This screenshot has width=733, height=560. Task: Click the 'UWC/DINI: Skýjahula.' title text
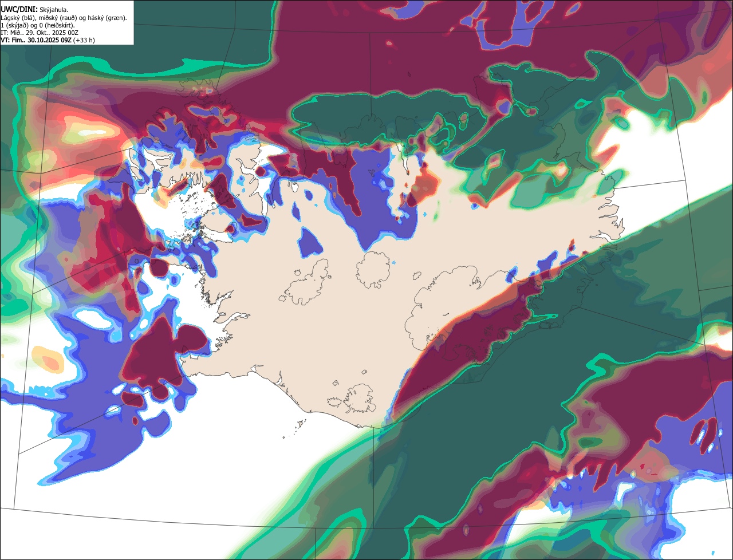pos(36,10)
